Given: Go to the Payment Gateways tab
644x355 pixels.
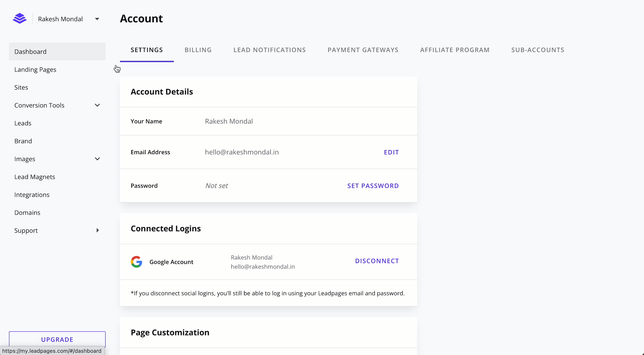Looking at the screenshot, I should [363, 50].
